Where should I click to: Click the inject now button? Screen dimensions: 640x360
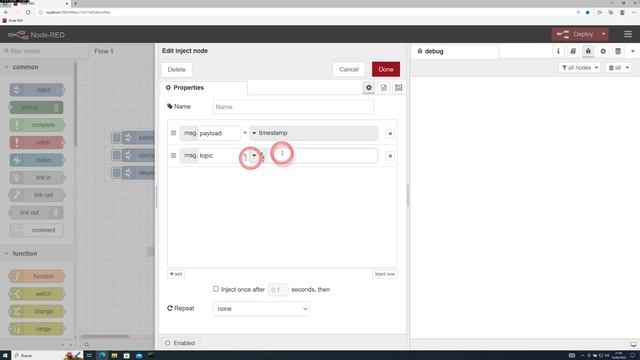coord(385,274)
